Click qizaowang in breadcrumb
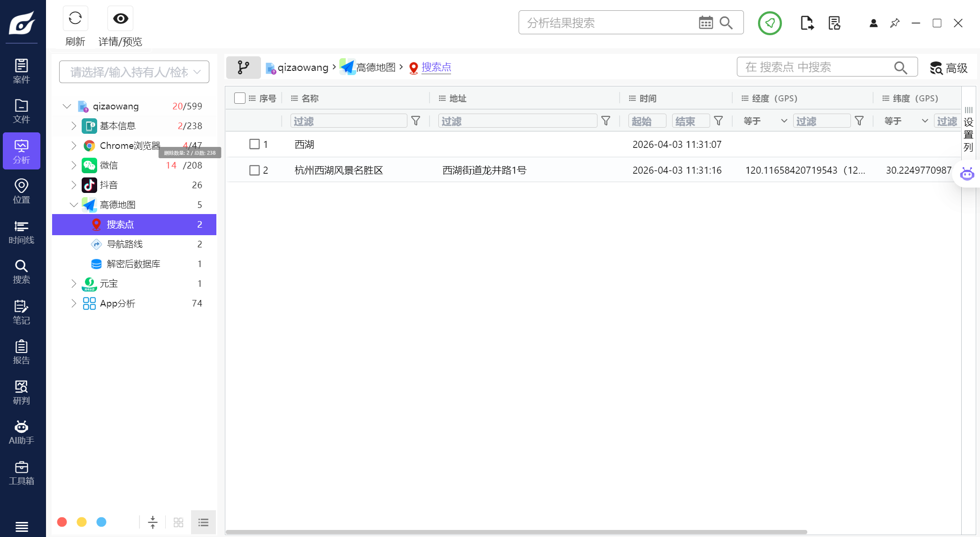 tap(303, 67)
